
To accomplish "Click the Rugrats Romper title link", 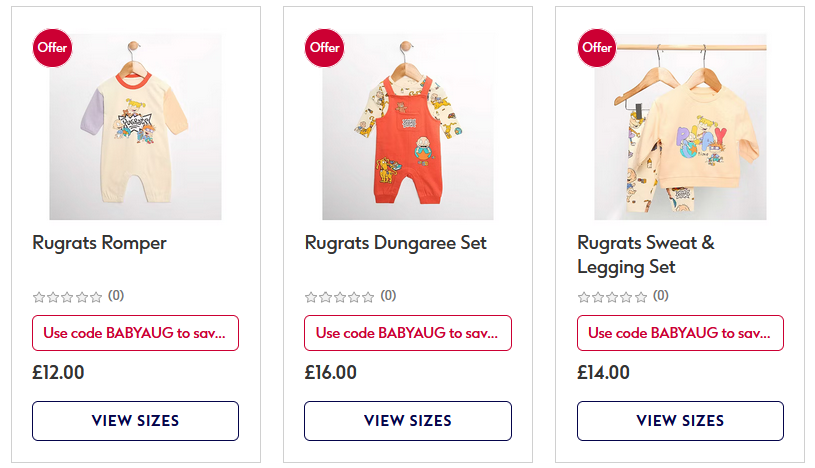I will (x=99, y=243).
